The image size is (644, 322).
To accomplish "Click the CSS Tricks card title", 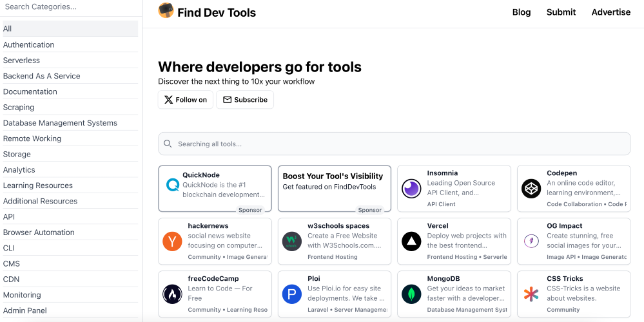I will pos(565,278).
